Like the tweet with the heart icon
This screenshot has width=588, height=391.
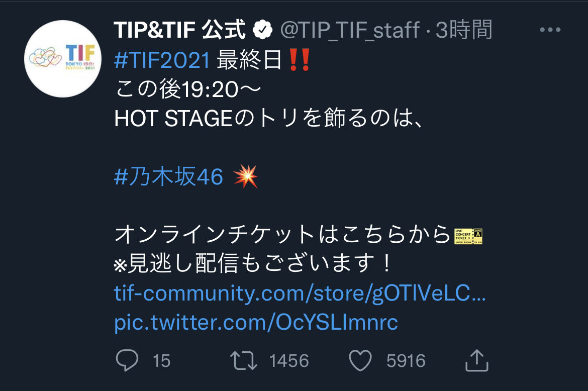(x=360, y=361)
